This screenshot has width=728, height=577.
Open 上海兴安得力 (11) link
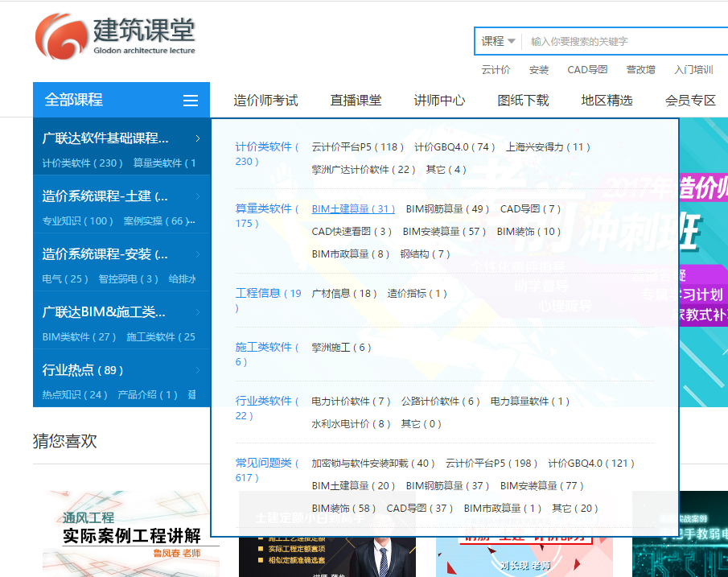click(x=548, y=147)
